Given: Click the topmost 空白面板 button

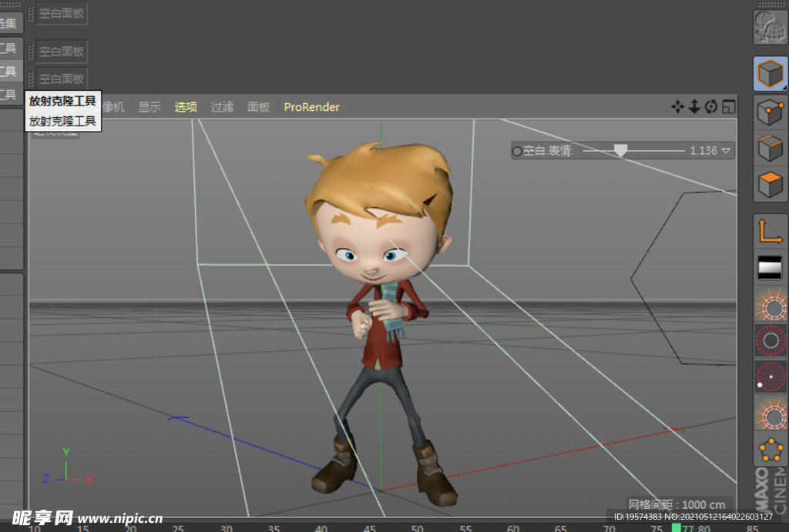Looking at the screenshot, I should pyautogui.click(x=61, y=13).
